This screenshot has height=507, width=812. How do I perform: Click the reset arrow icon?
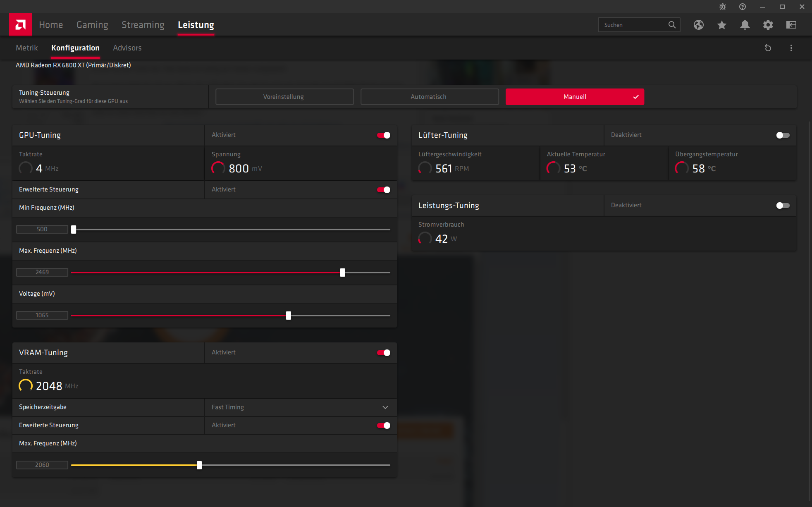click(x=768, y=48)
